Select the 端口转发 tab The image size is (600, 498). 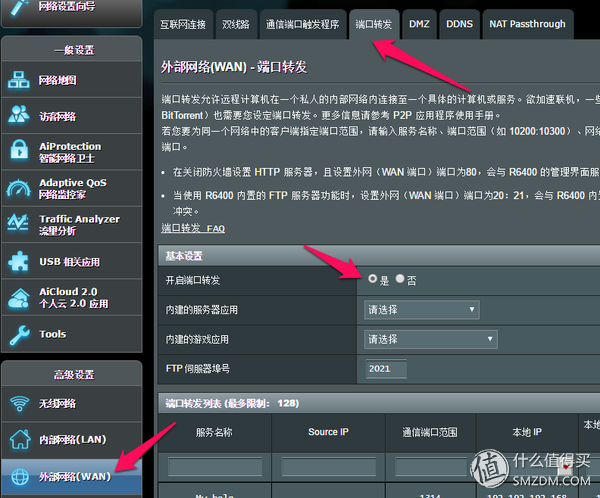coord(374,24)
